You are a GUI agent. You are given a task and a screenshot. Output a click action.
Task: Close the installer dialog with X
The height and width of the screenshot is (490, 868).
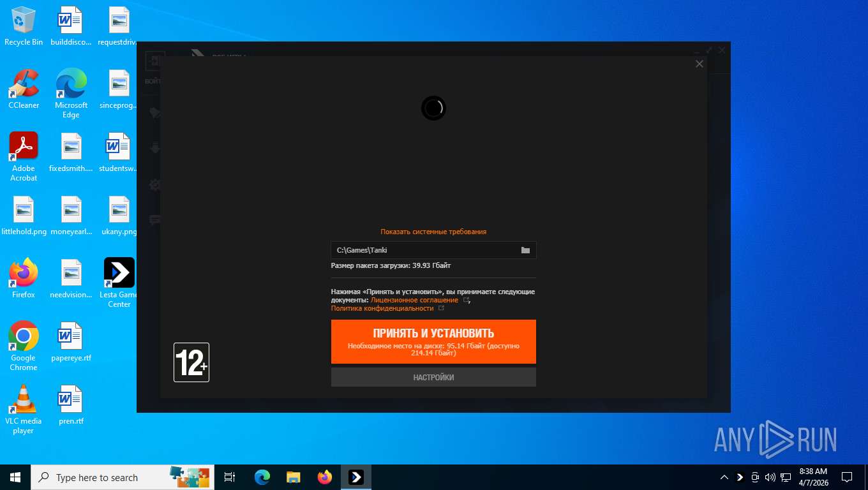(699, 64)
